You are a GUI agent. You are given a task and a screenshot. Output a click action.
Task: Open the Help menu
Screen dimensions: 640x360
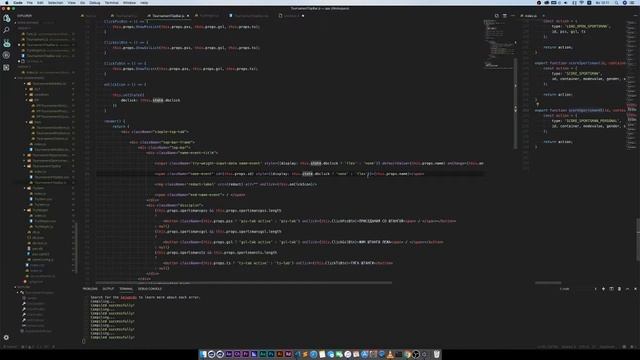(144, 2)
